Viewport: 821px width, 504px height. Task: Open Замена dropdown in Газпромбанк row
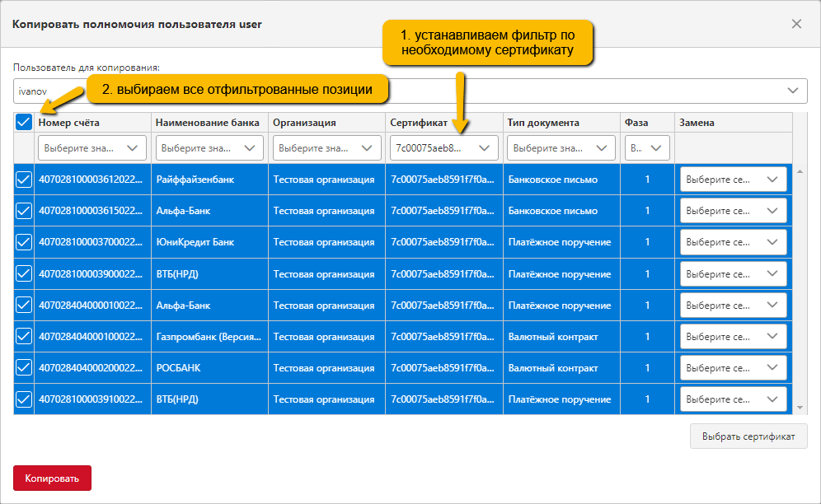coord(733,337)
